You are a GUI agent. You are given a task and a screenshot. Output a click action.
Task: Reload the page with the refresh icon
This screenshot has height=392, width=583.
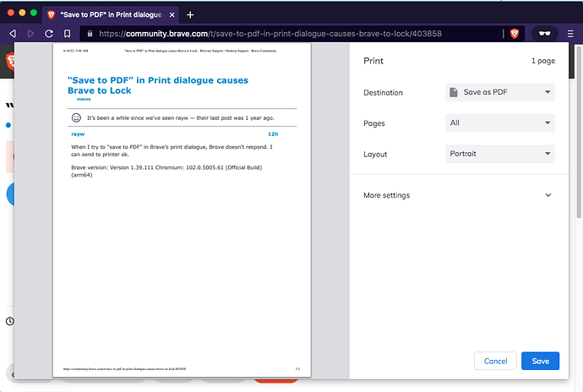tap(49, 34)
